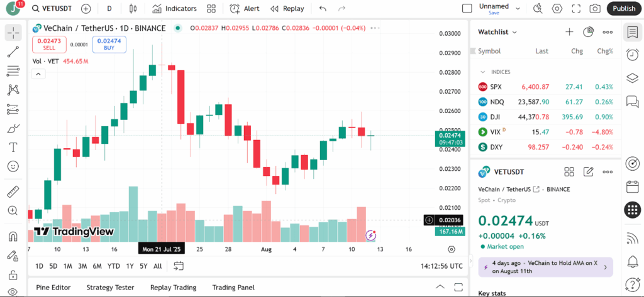Select the NDQ watchlist row
This screenshot has width=644, height=297.
545,102
